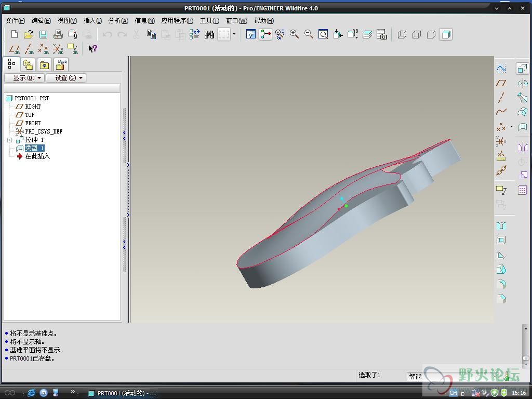
Task: Open the 设置(G) dropdown in model tree
Action: pyautogui.click(x=66, y=78)
